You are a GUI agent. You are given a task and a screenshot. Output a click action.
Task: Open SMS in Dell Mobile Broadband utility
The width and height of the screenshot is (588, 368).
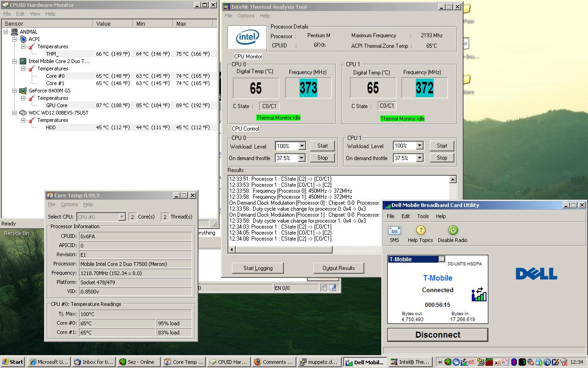(394, 234)
